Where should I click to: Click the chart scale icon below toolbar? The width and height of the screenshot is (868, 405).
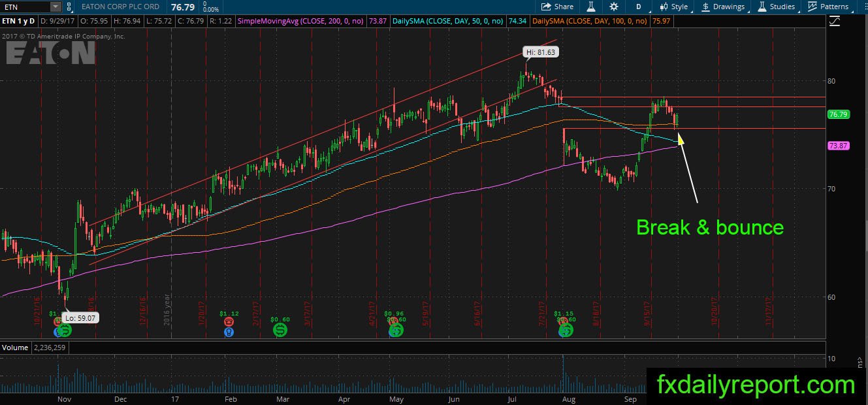click(x=834, y=22)
